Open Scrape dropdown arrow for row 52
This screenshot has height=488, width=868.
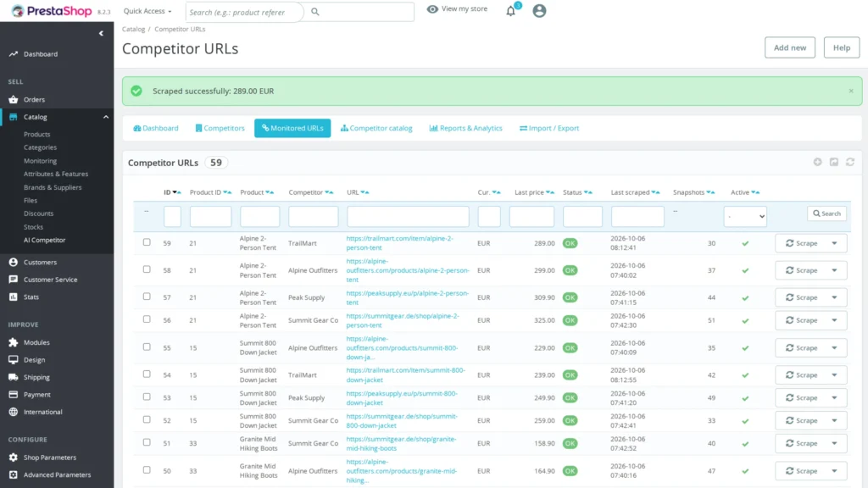[x=834, y=420]
